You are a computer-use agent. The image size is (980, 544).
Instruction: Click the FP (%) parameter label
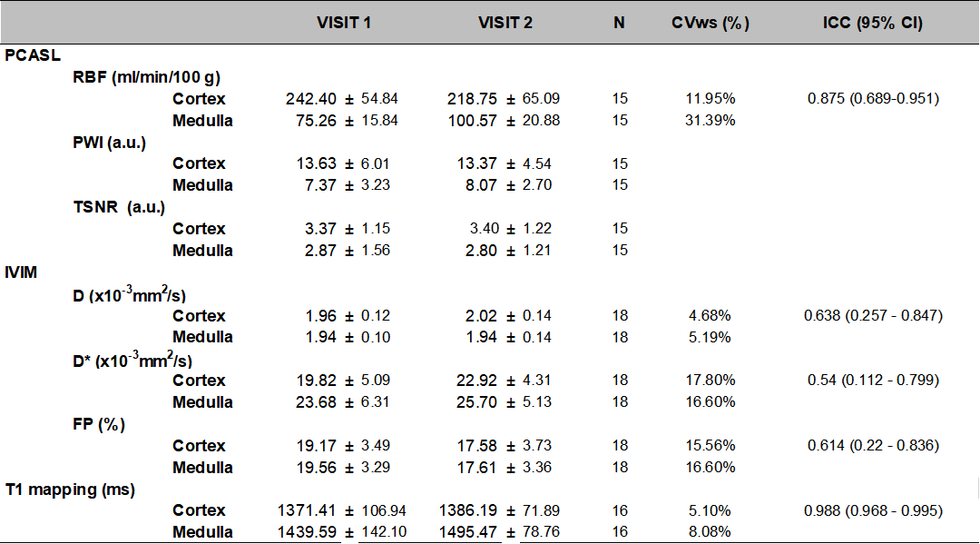tap(99, 424)
